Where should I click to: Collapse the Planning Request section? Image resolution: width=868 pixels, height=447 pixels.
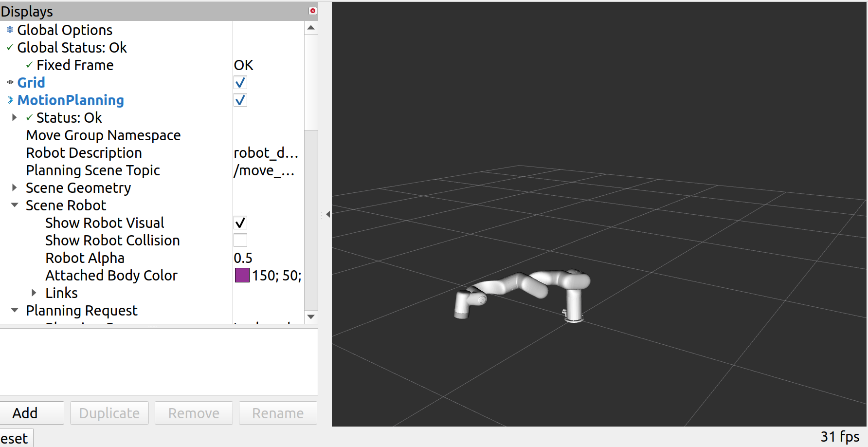pos(14,310)
